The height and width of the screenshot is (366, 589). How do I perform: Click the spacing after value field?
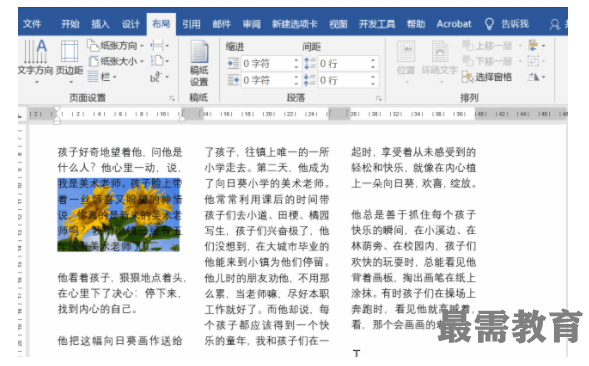343,80
